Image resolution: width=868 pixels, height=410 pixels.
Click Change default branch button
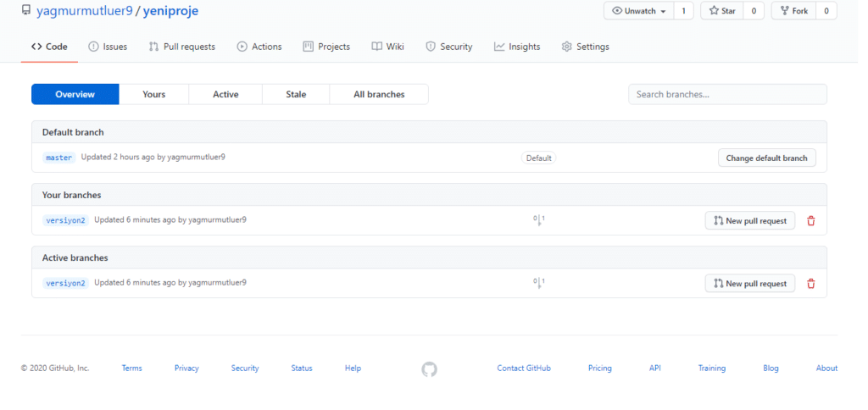pyautogui.click(x=766, y=158)
